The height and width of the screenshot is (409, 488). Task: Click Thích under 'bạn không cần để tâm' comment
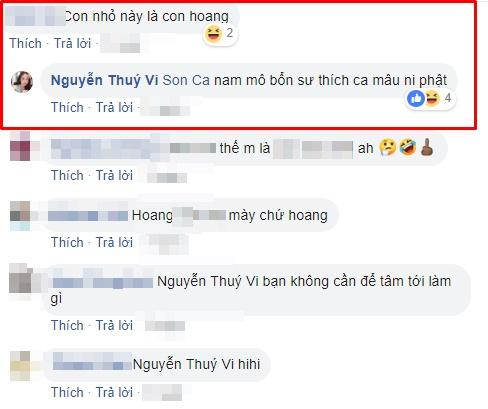(67, 325)
